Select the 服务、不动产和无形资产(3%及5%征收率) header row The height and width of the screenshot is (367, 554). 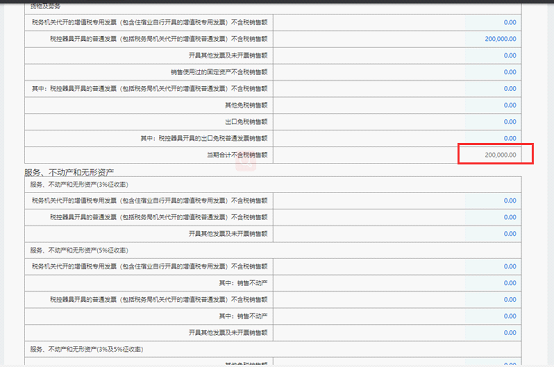273,349
